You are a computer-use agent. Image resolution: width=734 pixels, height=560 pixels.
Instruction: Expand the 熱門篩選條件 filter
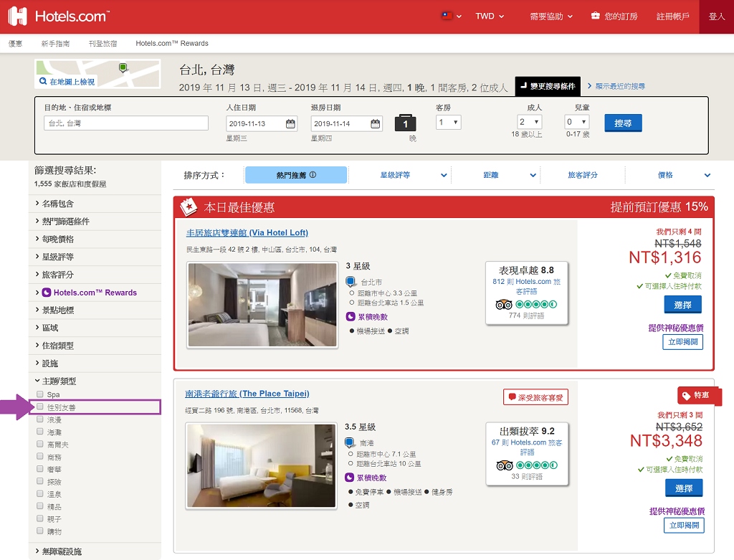[95, 221]
